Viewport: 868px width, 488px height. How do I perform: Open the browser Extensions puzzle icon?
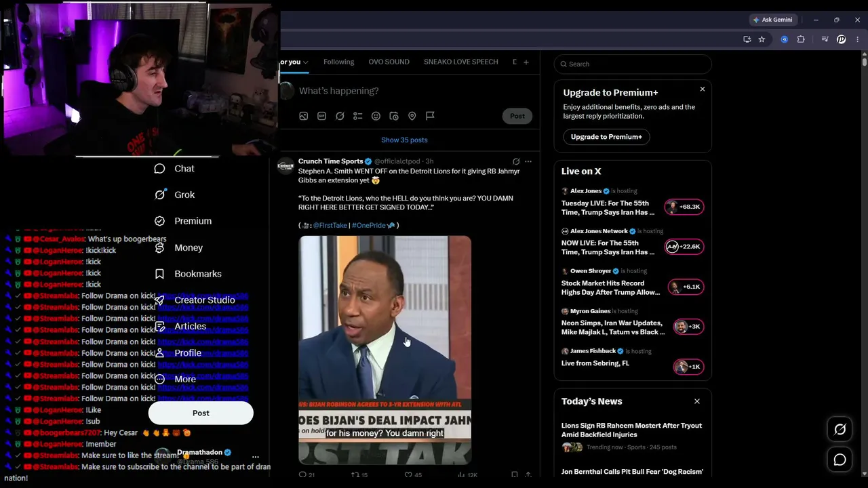pos(801,39)
